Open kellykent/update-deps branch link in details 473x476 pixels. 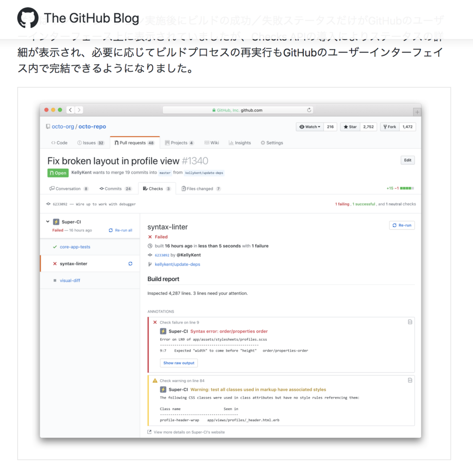177,264
